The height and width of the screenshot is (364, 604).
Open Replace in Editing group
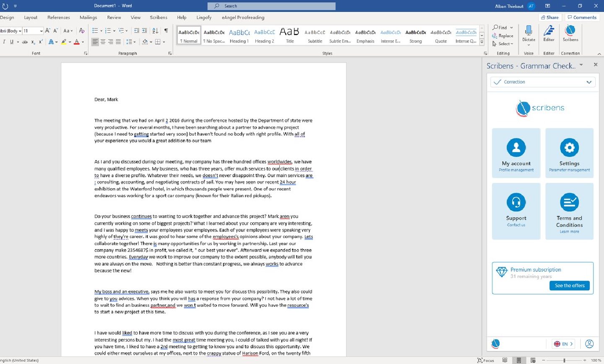(x=502, y=36)
